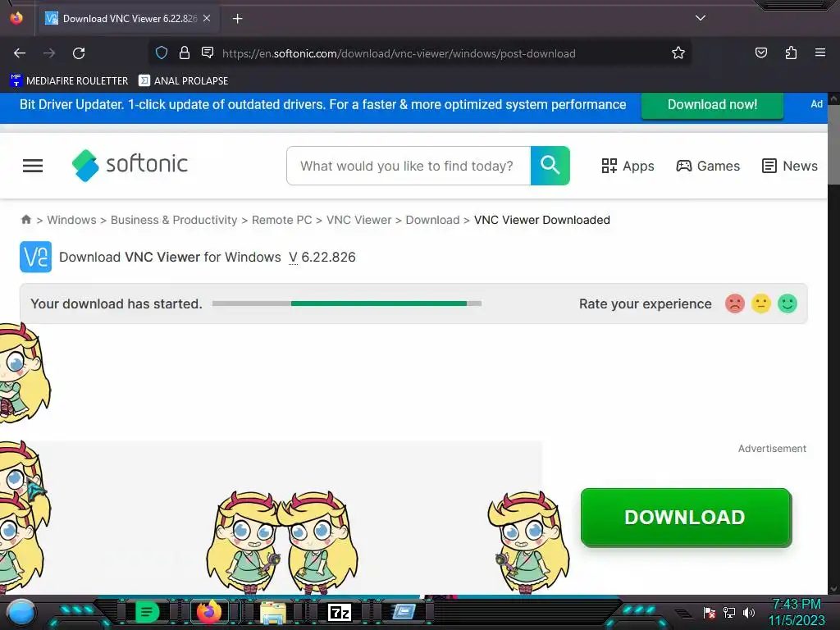This screenshot has height=630, width=840.
Task: Open the VNC Viewer breadcrumb link
Action: point(359,220)
